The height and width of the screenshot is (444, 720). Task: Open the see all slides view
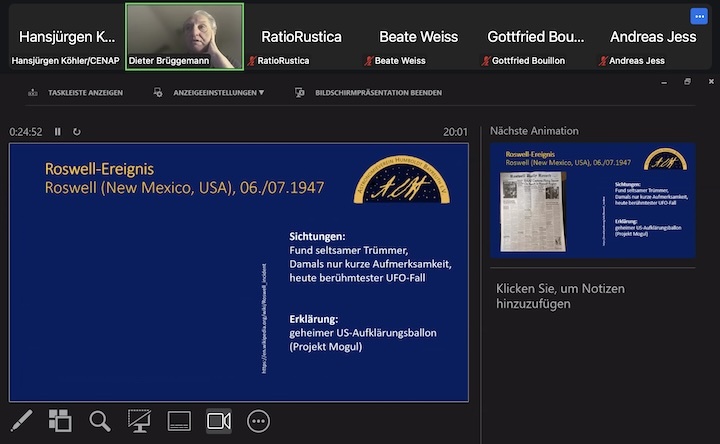click(60, 421)
